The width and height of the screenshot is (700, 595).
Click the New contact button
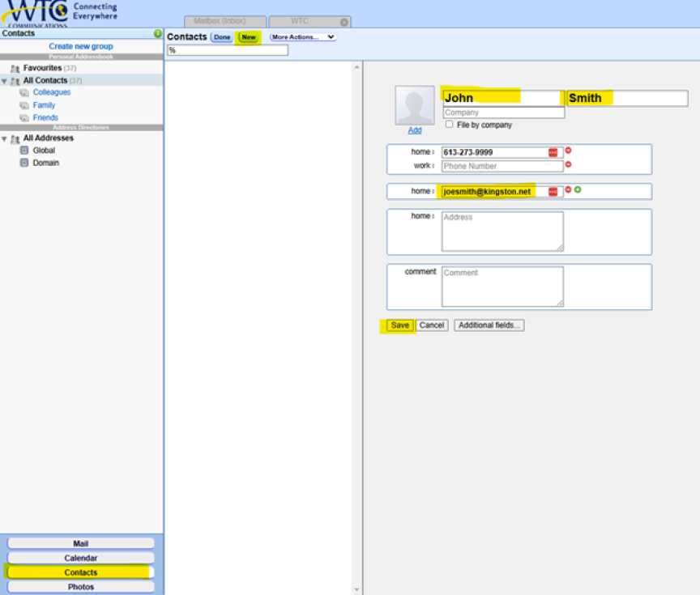(248, 37)
